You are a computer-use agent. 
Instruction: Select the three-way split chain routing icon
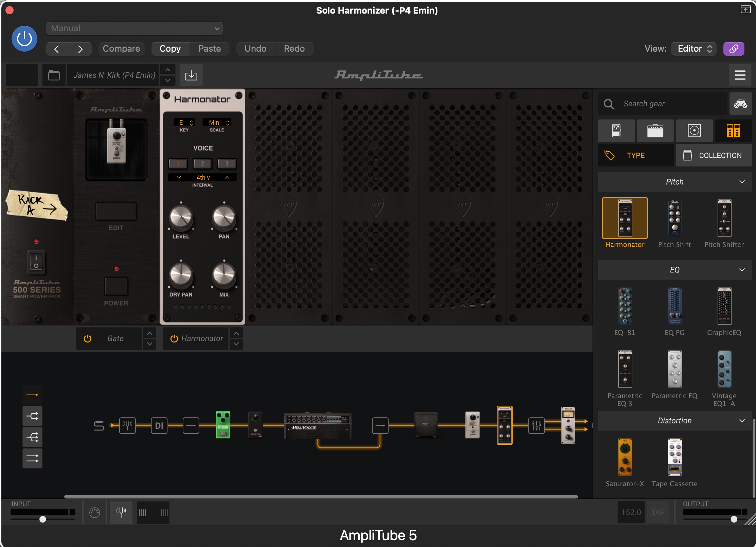coord(33,437)
